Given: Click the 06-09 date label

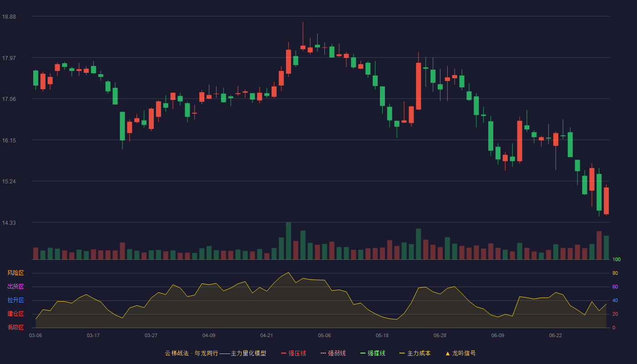Looking at the screenshot, I should 498,335.
